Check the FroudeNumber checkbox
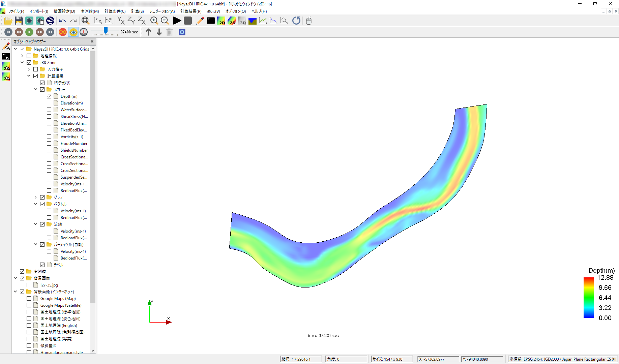 [49, 144]
